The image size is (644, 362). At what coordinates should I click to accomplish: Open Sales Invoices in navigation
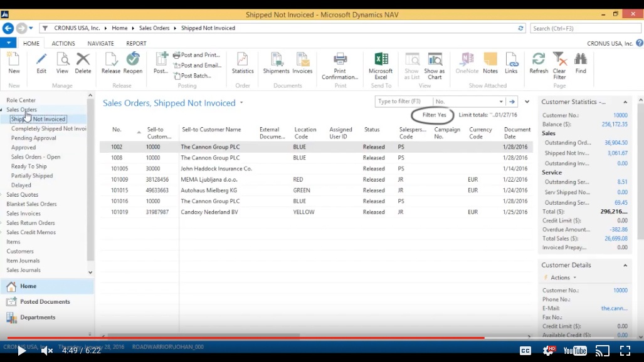click(23, 214)
